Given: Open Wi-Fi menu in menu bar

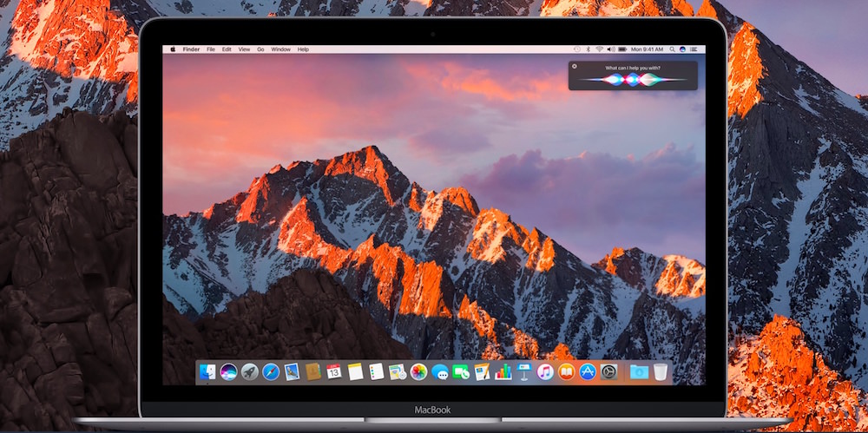Looking at the screenshot, I should click(x=600, y=49).
